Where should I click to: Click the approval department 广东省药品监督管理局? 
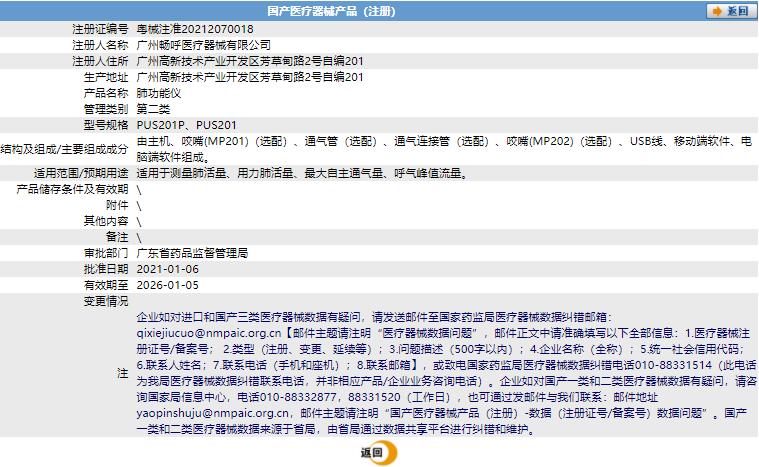[x=191, y=253]
